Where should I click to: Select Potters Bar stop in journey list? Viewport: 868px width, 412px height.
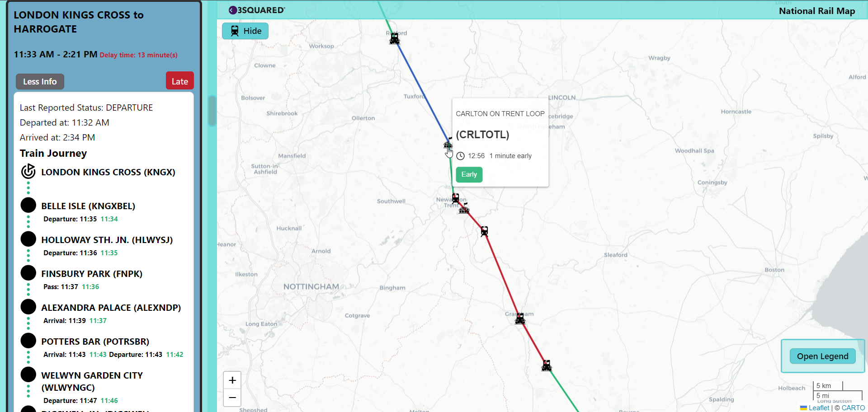[x=95, y=342]
